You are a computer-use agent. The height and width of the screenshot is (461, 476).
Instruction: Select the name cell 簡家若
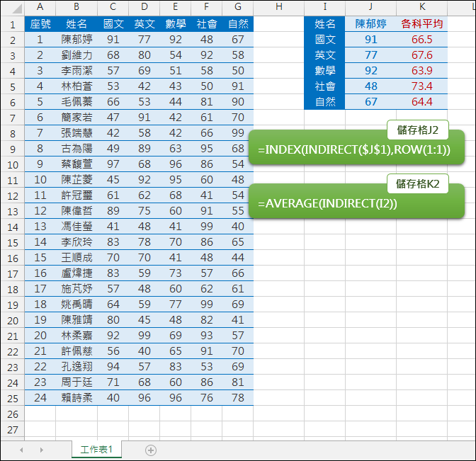tap(76, 117)
